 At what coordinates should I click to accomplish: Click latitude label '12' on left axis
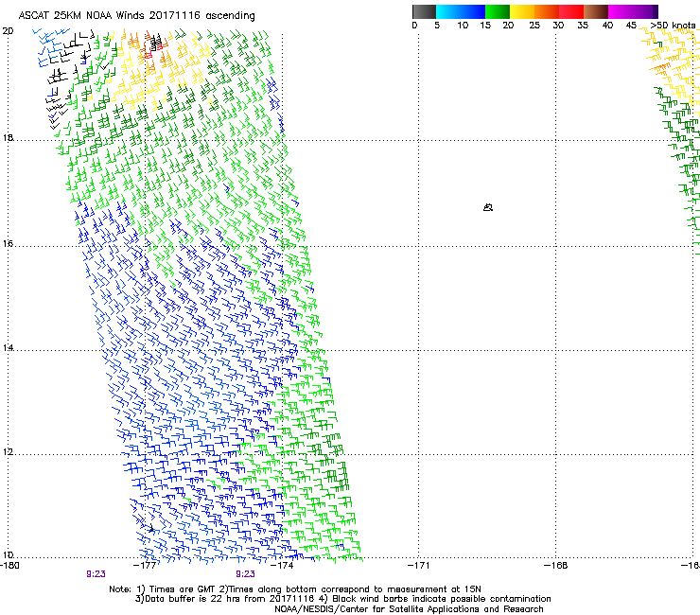coord(8,452)
